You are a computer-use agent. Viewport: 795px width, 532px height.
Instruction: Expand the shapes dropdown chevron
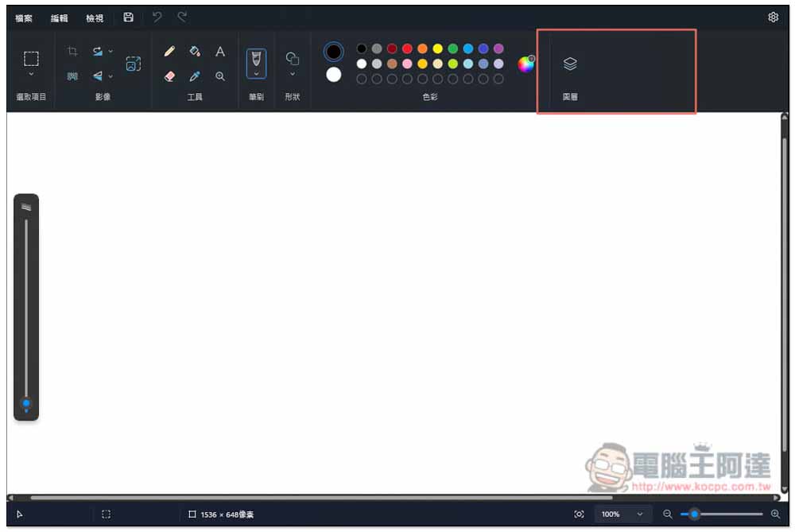pos(293,74)
